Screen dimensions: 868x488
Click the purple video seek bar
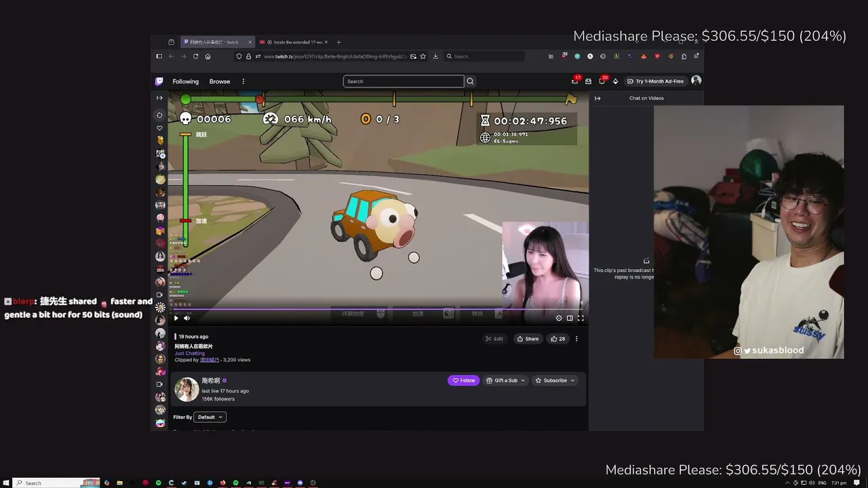point(378,309)
